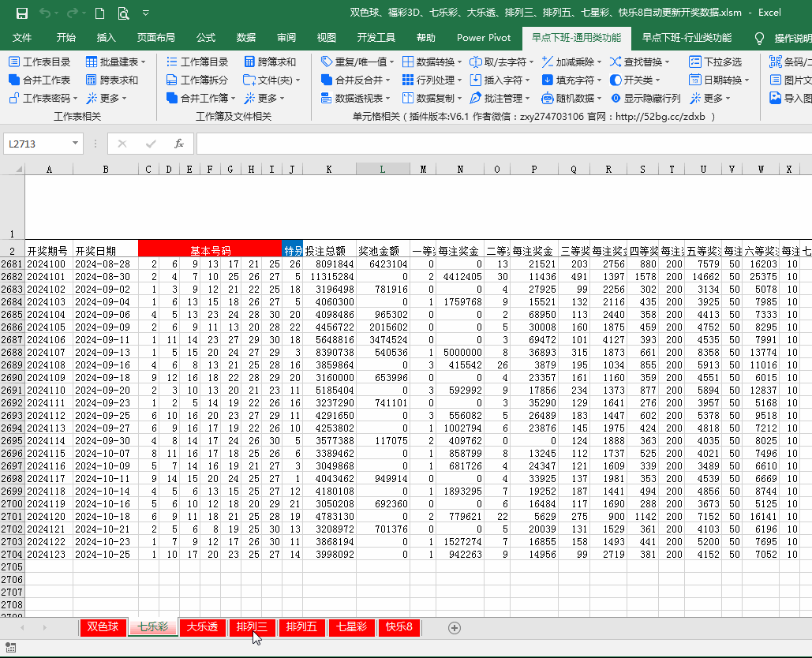Switch to the 七星彩 sheet tab
This screenshot has height=658, width=812.
point(352,627)
